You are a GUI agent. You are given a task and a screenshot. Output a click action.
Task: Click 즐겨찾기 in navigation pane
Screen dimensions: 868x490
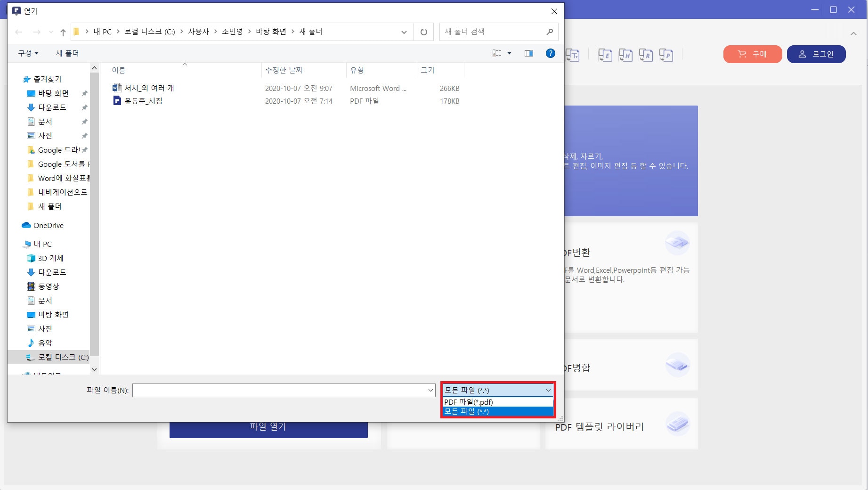point(47,79)
